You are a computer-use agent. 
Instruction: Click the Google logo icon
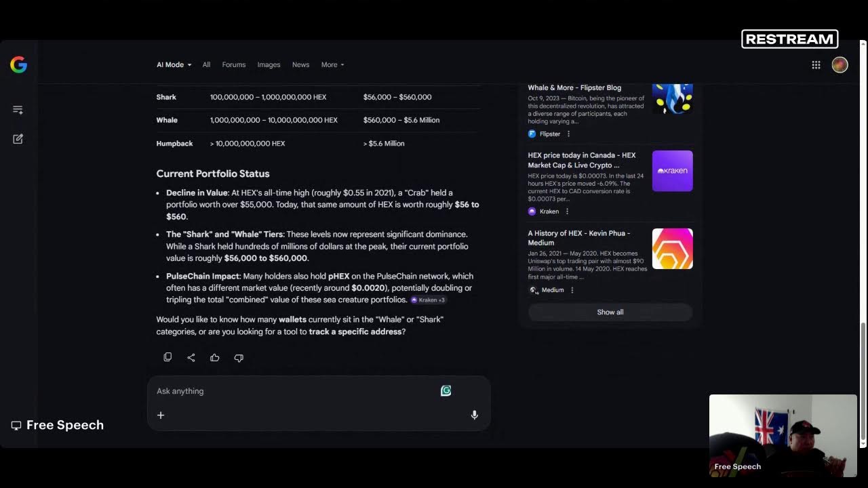pos(18,64)
